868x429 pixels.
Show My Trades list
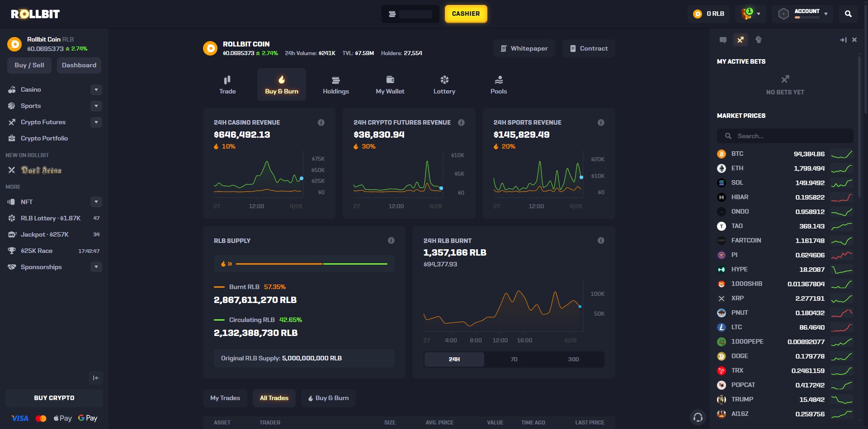pos(225,398)
